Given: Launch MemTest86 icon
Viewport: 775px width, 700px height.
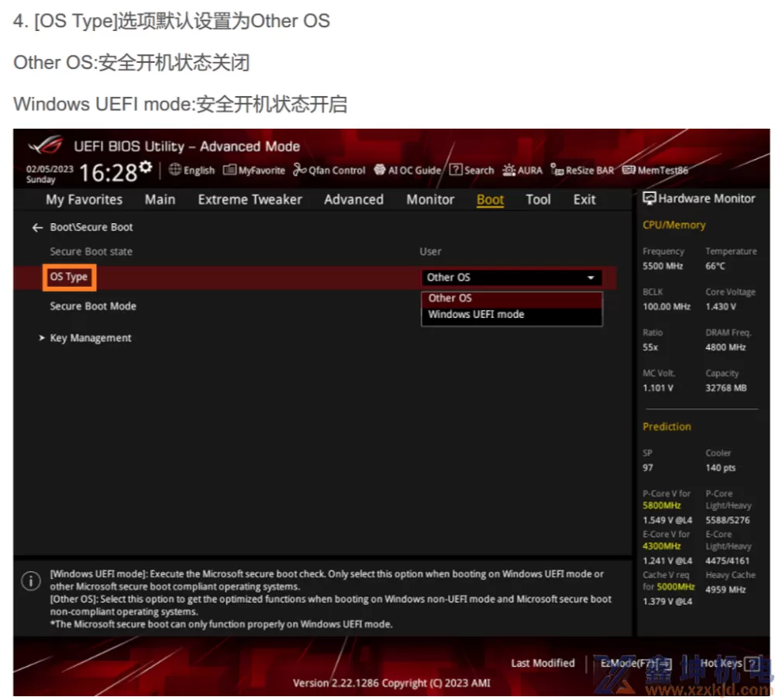Looking at the screenshot, I should click(x=629, y=170).
